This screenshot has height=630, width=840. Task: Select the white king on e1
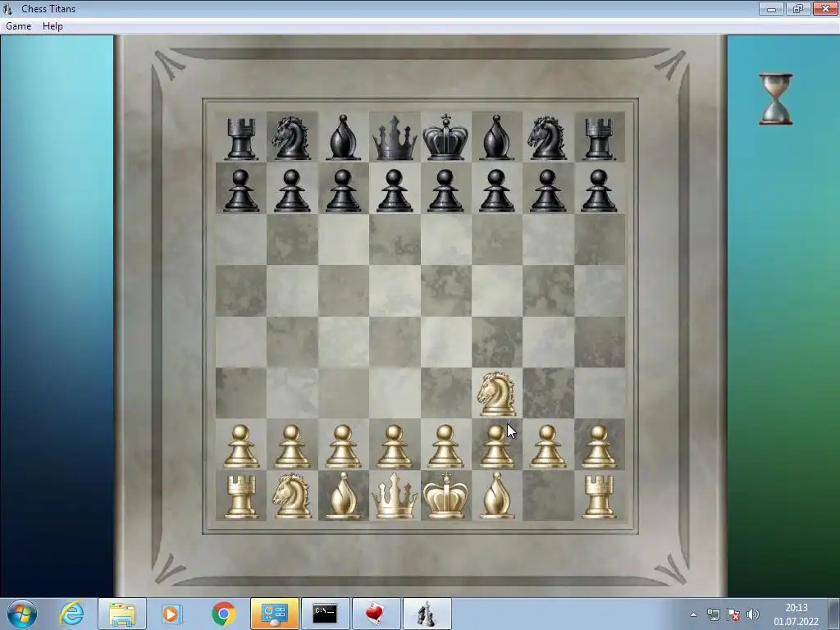tap(445, 496)
